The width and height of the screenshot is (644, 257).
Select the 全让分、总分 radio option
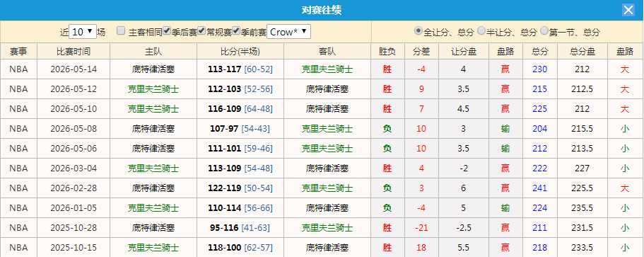pyautogui.click(x=418, y=31)
